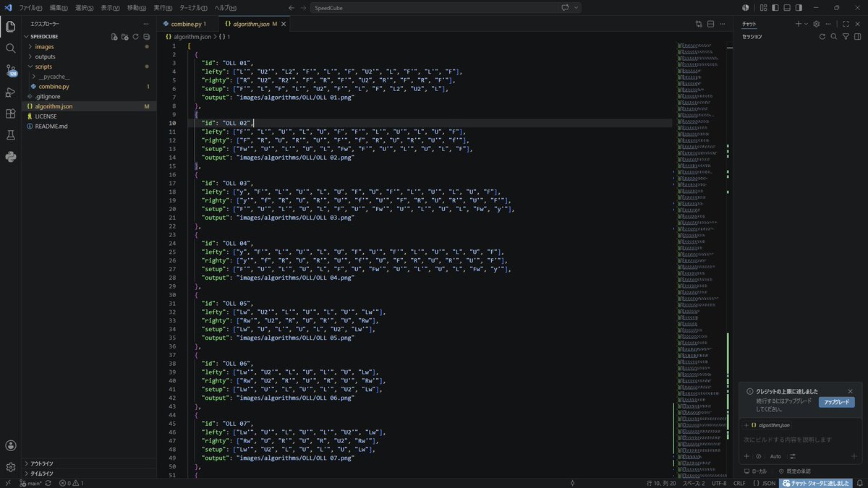The image size is (868, 488).
Task: Open the Python icon in activity bar
Action: pyautogui.click(x=10, y=157)
